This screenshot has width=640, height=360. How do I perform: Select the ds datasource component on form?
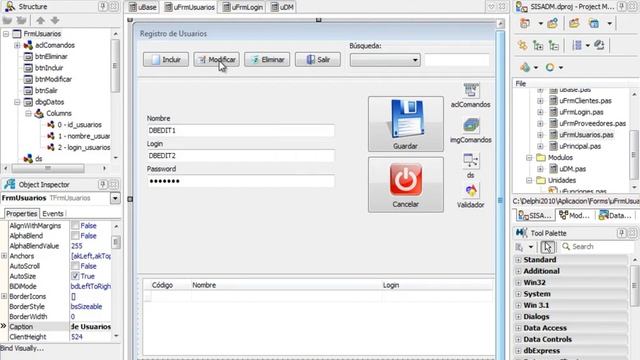click(x=471, y=160)
